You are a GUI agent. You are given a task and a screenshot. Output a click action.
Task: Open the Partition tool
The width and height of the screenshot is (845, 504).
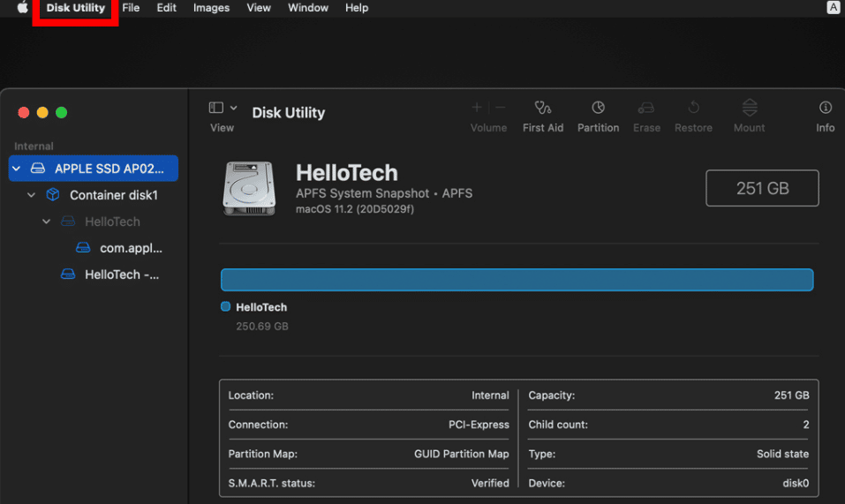click(598, 108)
